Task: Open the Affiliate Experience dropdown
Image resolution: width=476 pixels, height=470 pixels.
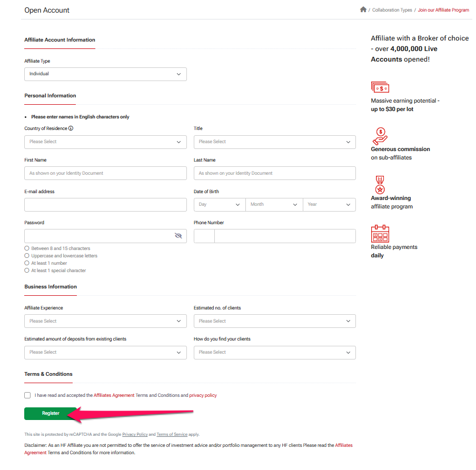Action: click(105, 321)
